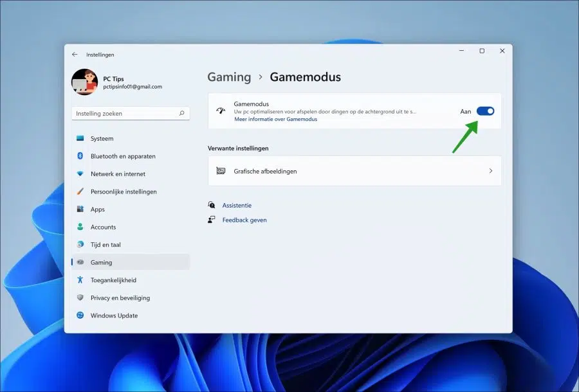The height and width of the screenshot is (392, 579).
Task: Minimize the Instellingen window
Action: click(461, 51)
